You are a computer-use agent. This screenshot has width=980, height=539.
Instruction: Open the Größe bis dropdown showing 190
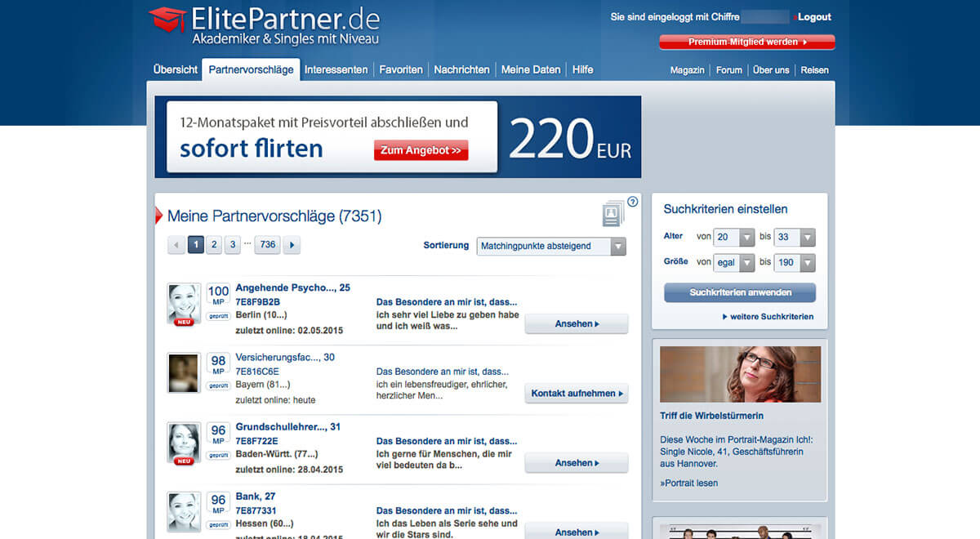point(794,263)
